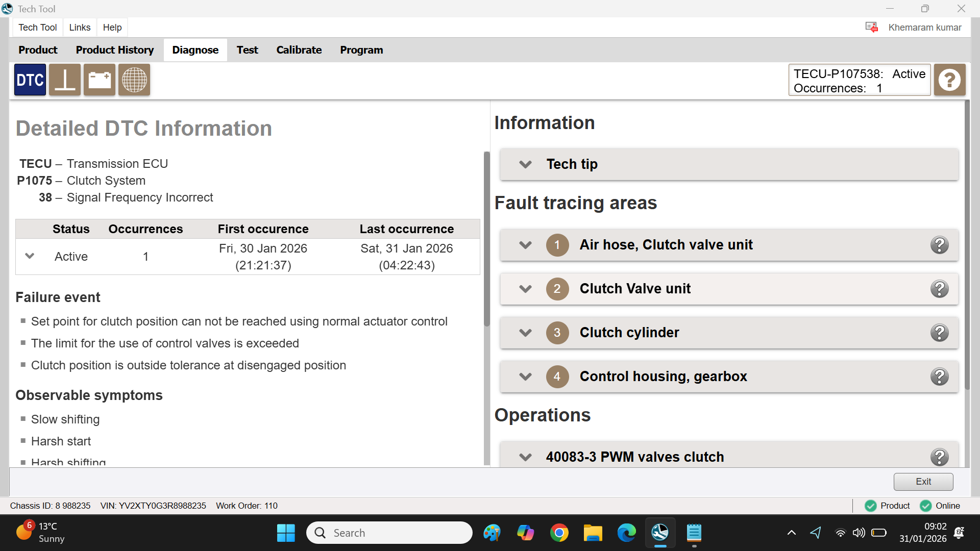
Task: Expand the Clutch Valve unit area
Action: pyautogui.click(x=525, y=289)
